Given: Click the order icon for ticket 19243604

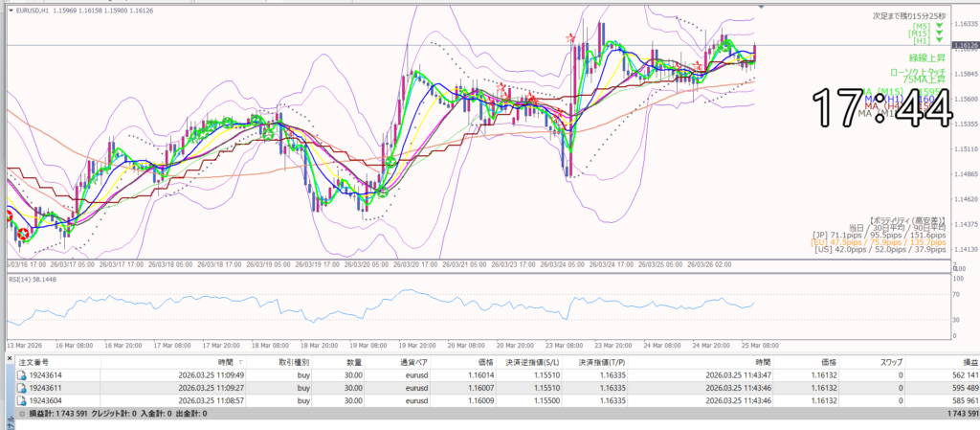Looking at the screenshot, I should pyautogui.click(x=24, y=400).
